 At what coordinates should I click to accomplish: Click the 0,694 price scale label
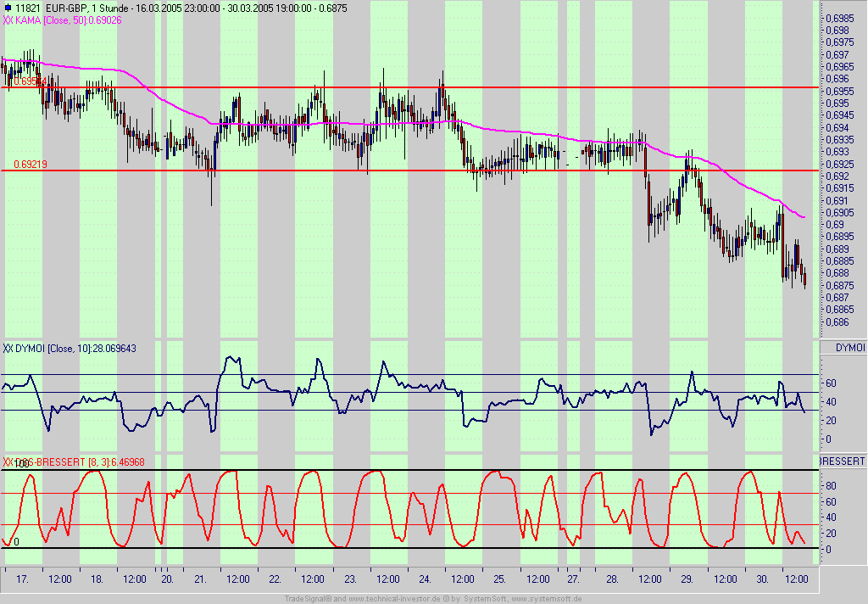tap(837, 127)
